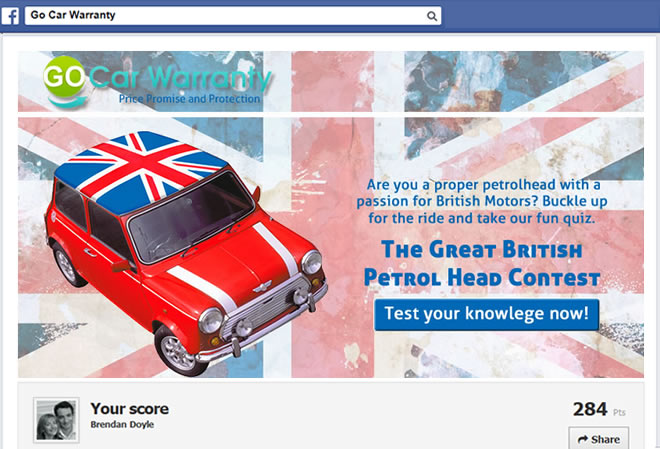This screenshot has width=660, height=449.
Task: Open Brendan Doyle's profile photo thumbnail
Action: click(x=56, y=420)
